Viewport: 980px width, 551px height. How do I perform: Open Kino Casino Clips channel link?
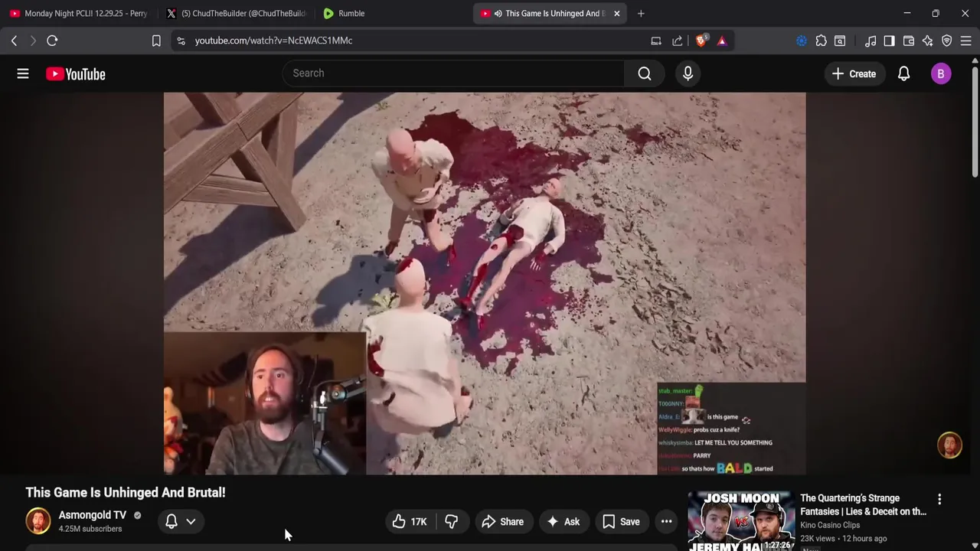point(830,525)
